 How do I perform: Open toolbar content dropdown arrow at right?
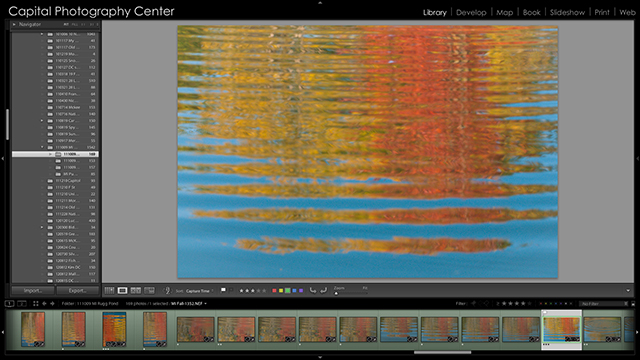(628, 291)
